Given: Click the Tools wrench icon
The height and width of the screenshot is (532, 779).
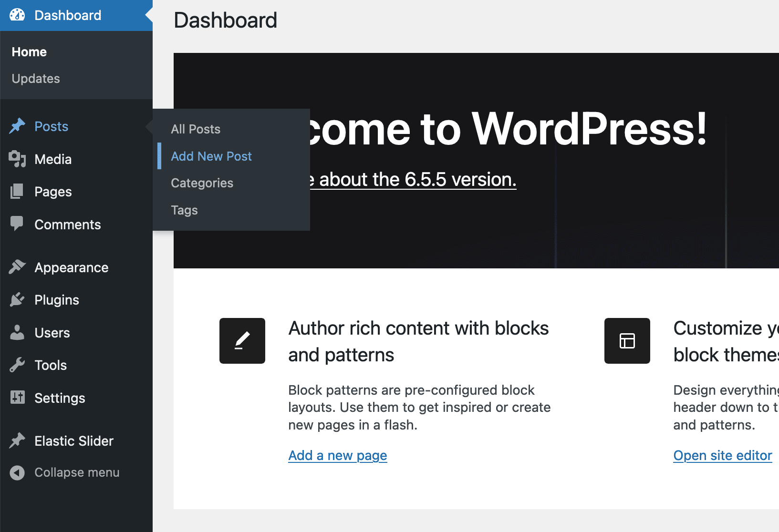Looking at the screenshot, I should click(17, 365).
